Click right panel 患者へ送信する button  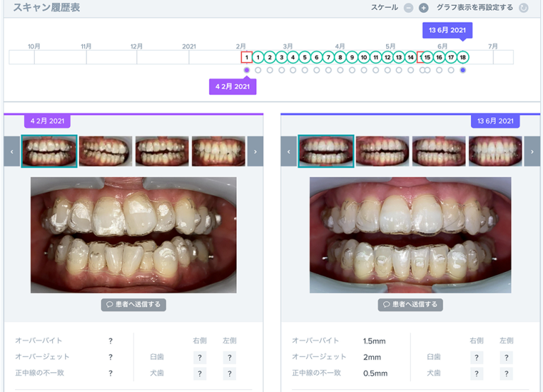pos(410,304)
